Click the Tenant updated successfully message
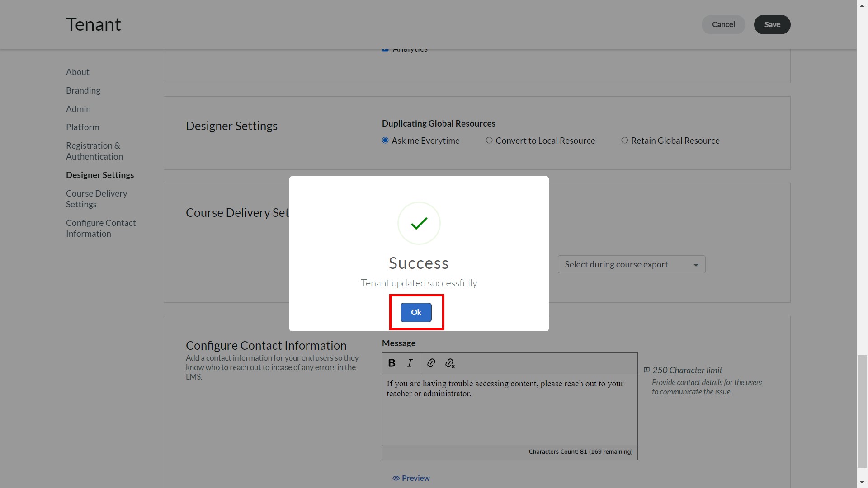This screenshot has width=868, height=488. tap(419, 283)
